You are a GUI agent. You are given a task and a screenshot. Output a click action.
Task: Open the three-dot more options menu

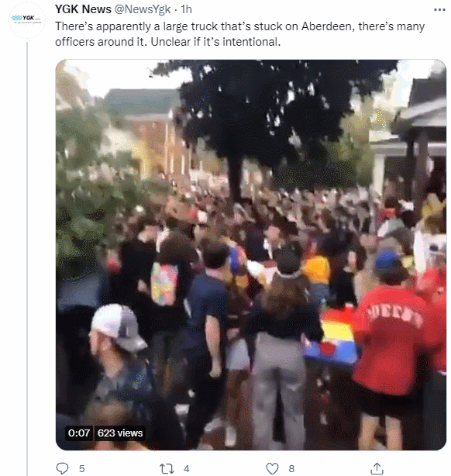(439, 10)
